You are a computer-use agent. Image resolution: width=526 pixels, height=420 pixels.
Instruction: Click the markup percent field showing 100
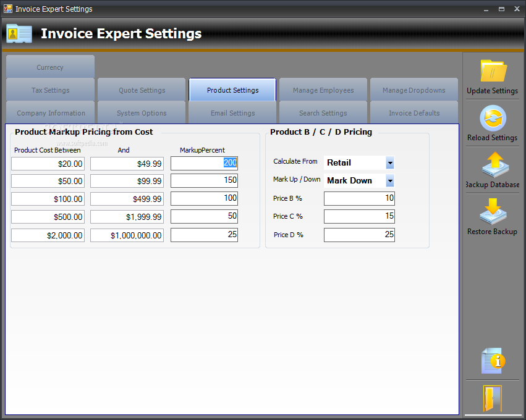(204, 198)
